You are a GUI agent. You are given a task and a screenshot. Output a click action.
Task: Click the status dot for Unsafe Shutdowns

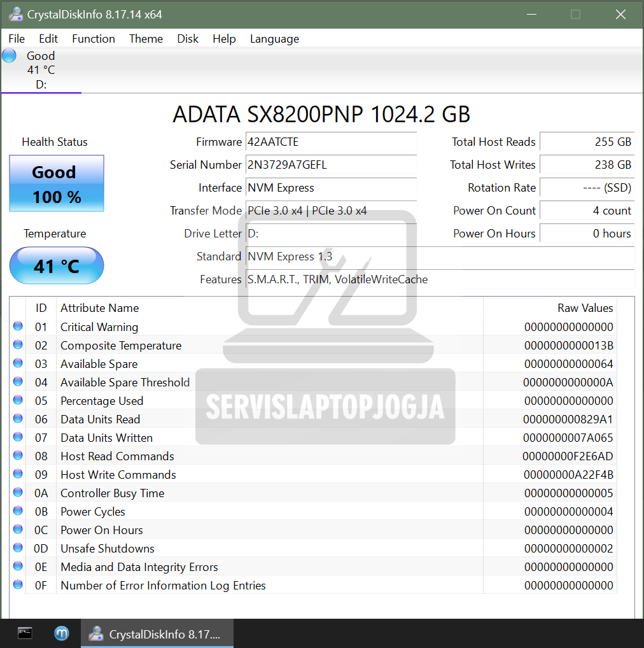(x=18, y=547)
